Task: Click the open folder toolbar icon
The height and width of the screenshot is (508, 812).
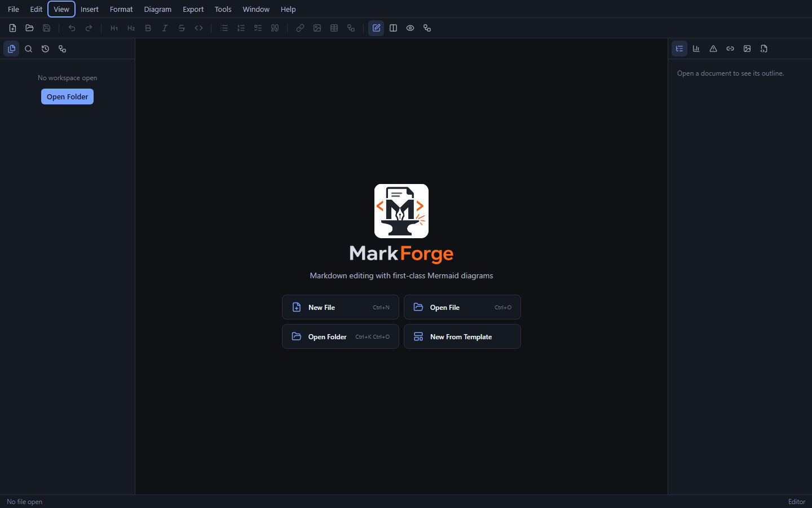Action: [x=29, y=28]
